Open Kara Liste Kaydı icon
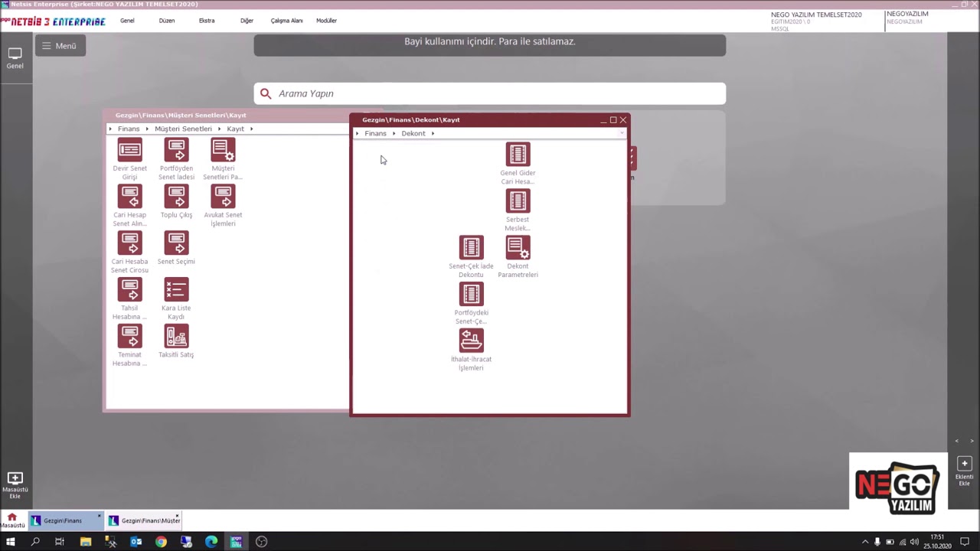The width and height of the screenshot is (980, 551). [176, 290]
